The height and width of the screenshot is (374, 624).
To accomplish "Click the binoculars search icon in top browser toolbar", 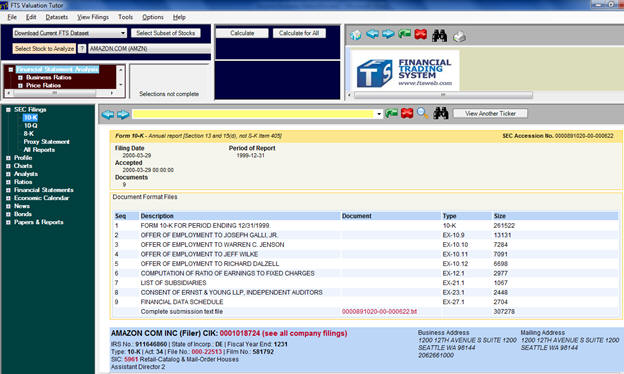I will 439,35.
